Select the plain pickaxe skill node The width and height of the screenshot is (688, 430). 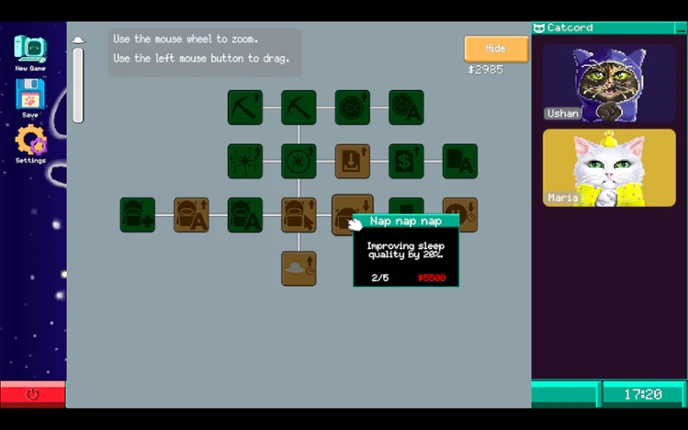pyautogui.click(x=299, y=108)
